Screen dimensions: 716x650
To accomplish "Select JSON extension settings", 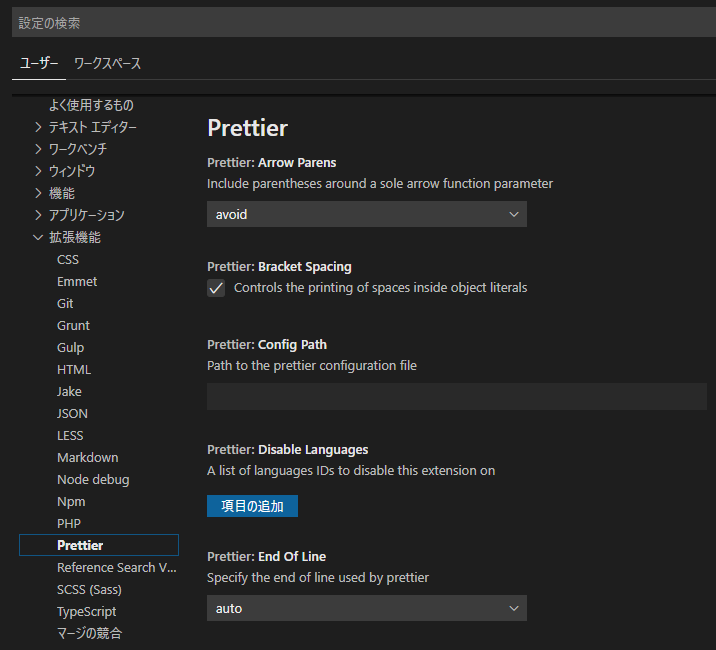I will click(72, 413).
